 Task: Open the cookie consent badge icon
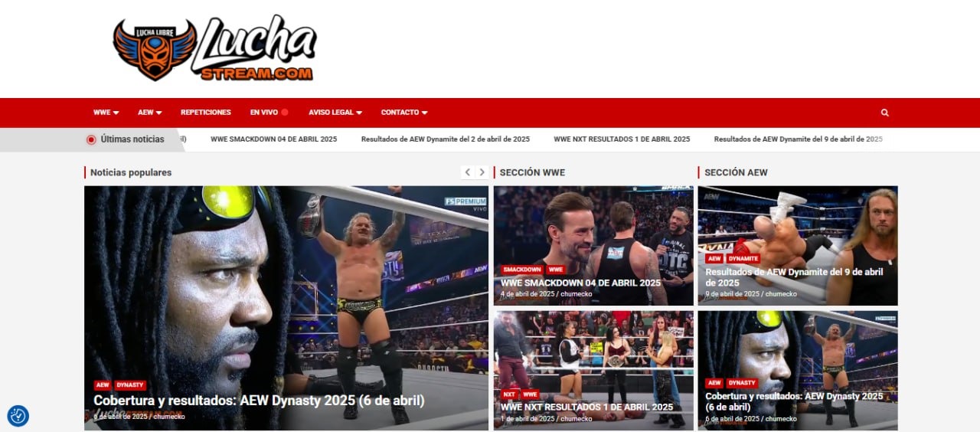point(18,416)
